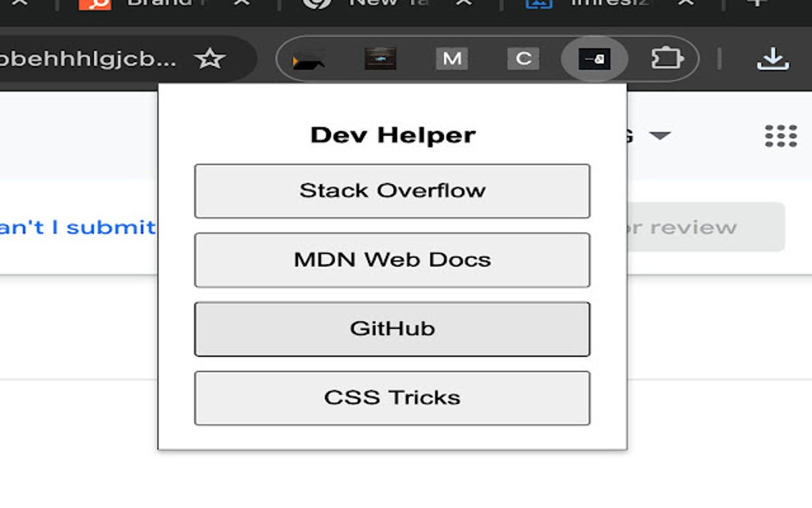This screenshot has width=812, height=508.
Task: Open the Dev Helper extension icon
Action: click(595, 58)
